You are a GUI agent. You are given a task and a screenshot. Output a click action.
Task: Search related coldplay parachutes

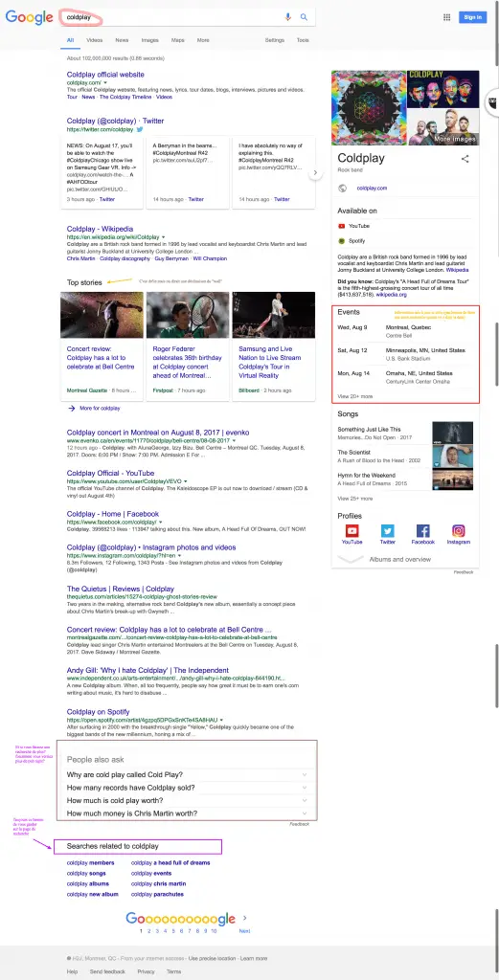point(158,895)
